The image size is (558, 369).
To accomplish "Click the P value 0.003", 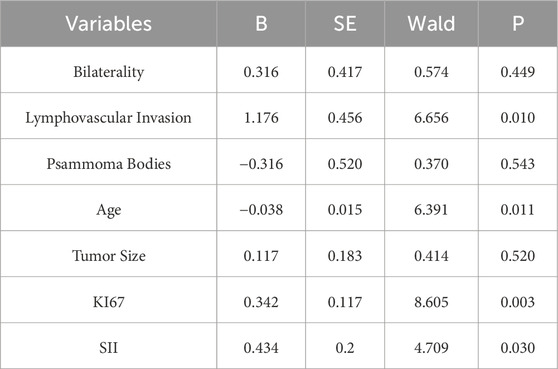I will pyautogui.click(x=518, y=302).
